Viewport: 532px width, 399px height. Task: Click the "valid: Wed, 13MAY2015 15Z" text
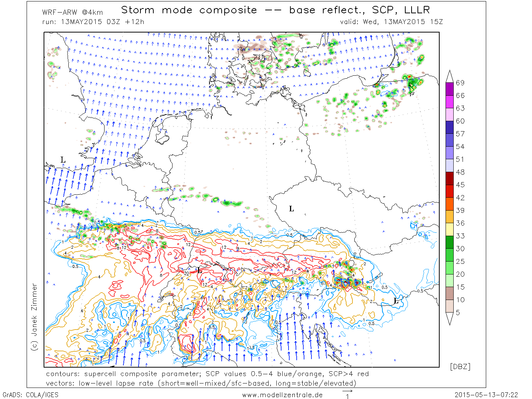pyautogui.click(x=391, y=22)
